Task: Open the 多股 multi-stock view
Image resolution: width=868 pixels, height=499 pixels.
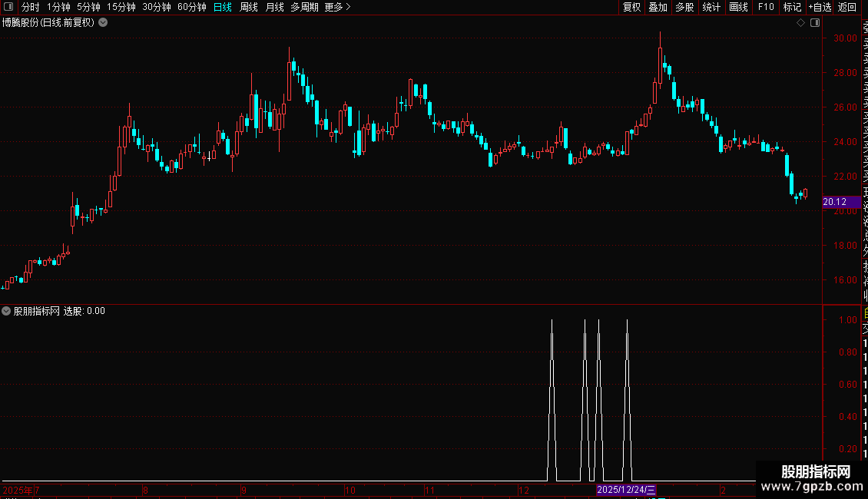Action: coord(684,7)
